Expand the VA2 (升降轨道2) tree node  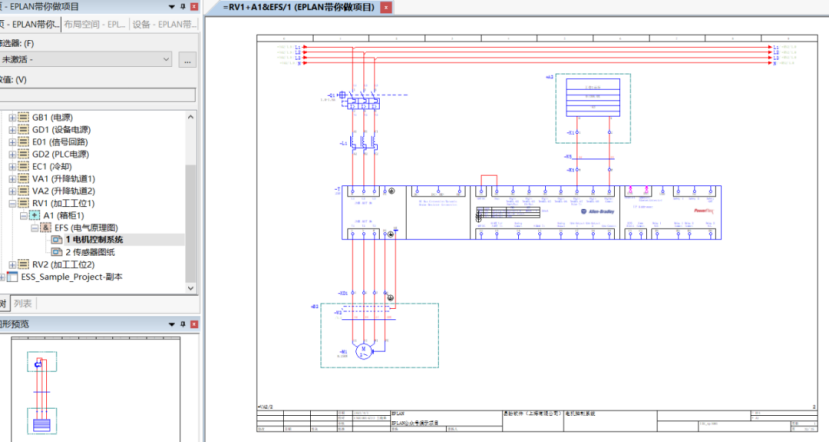pyautogui.click(x=12, y=191)
